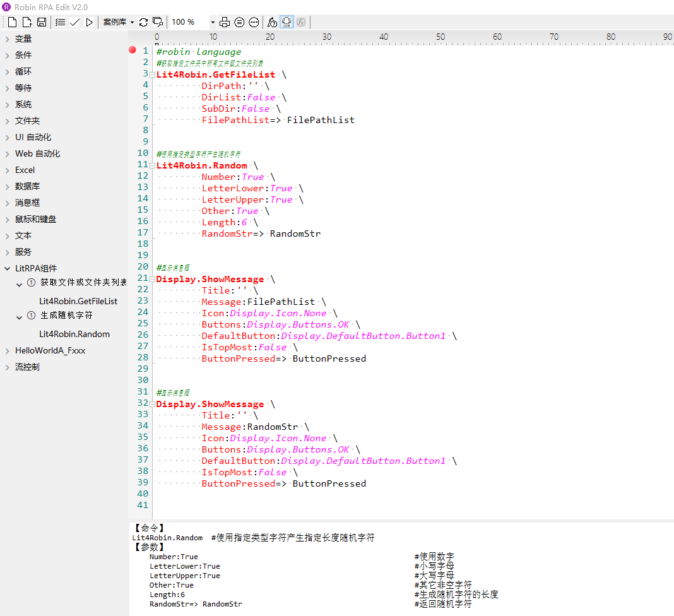The width and height of the screenshot is (674, 616).
Task: Select the 流控制 tree item
Action: tap(27, 367)
